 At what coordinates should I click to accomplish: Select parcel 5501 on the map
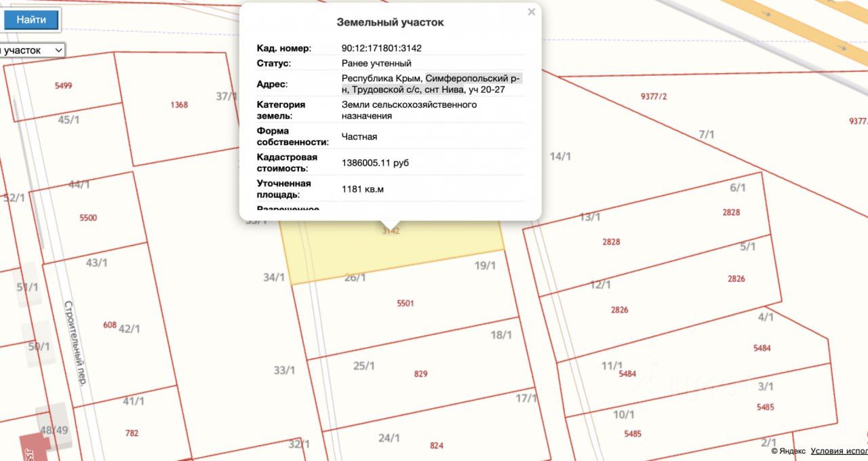click(406, 304)
